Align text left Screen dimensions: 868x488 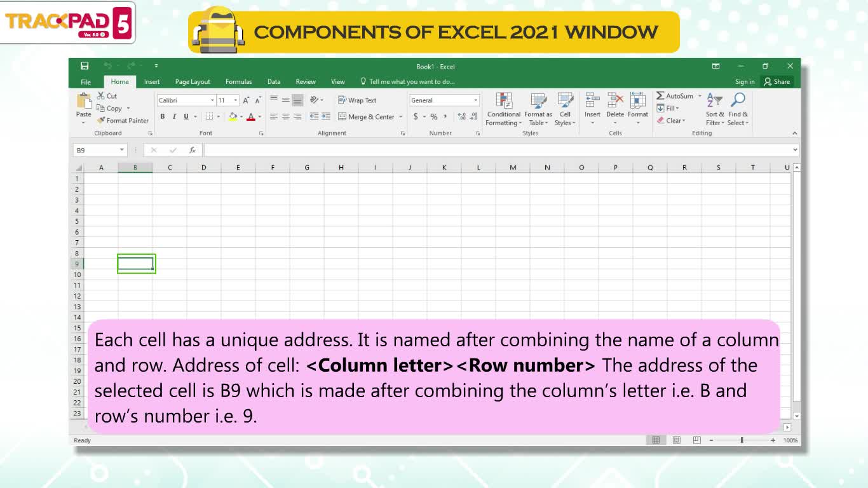click(x=274, y=117)
